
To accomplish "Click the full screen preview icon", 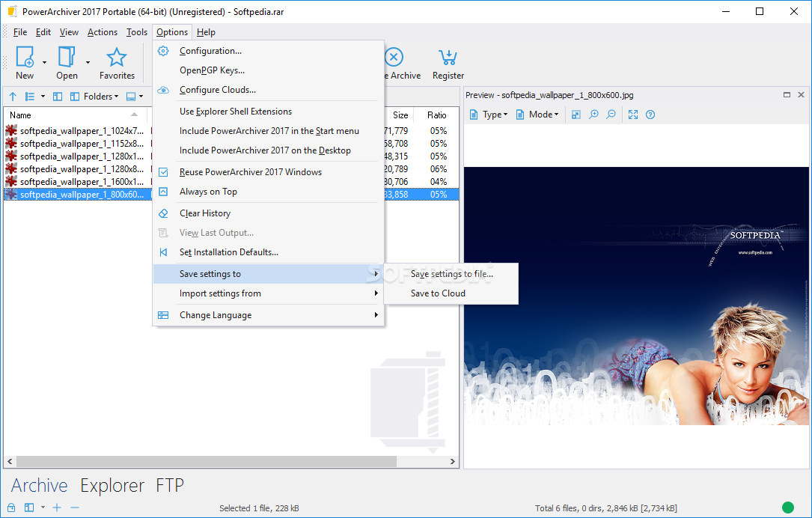I will click(633, 115).
